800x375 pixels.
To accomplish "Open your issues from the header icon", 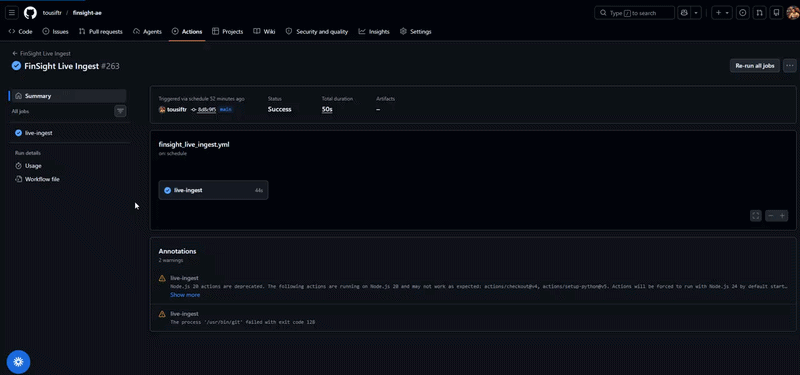I will [x=743, y=13].
